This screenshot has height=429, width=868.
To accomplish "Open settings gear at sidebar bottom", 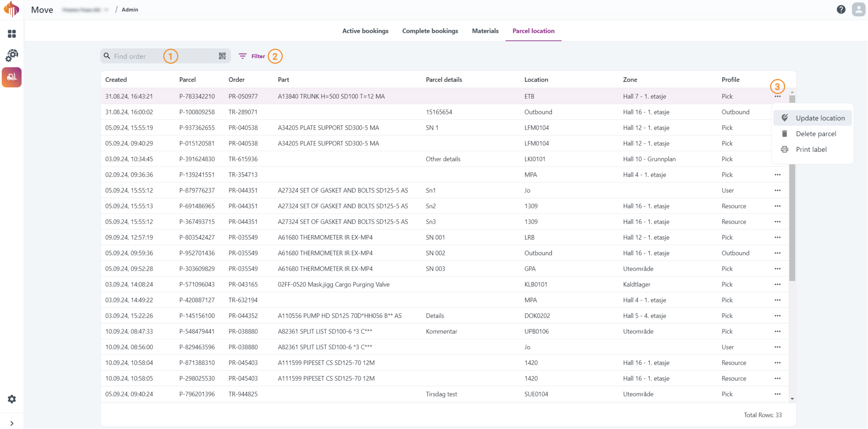I will [12, 399].
